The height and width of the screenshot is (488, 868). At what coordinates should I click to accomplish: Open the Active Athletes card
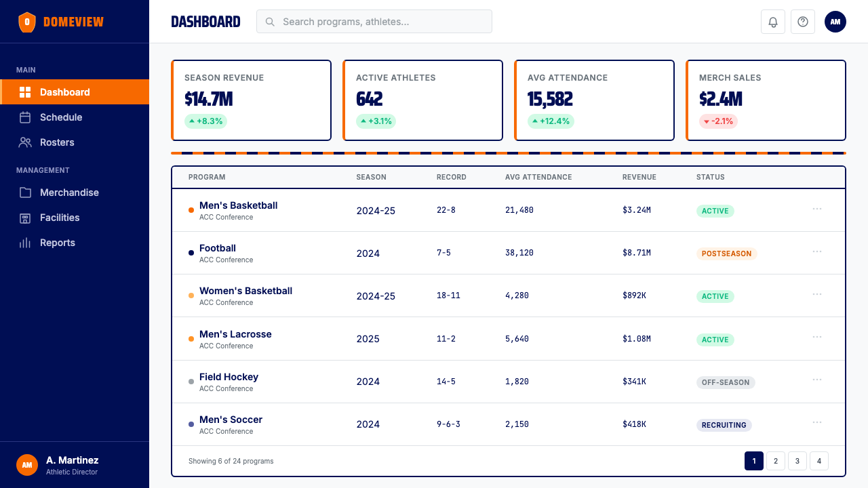click(x=422, y=100)
